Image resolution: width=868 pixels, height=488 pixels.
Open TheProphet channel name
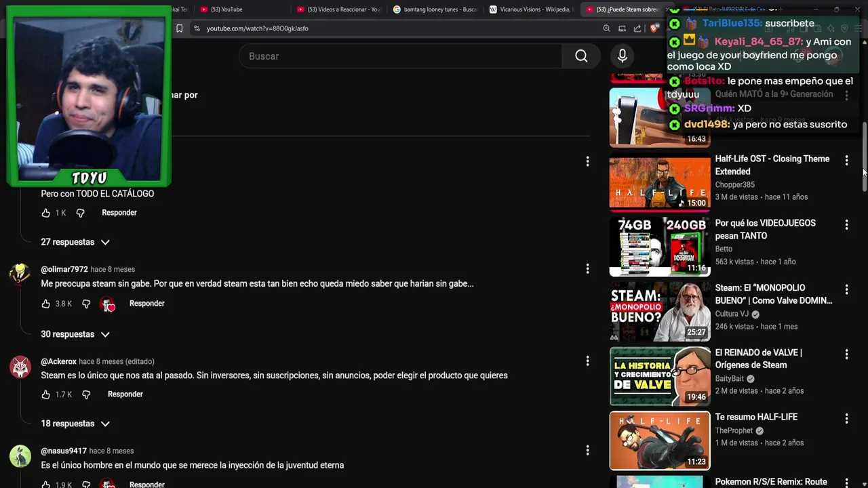point(734,430)
